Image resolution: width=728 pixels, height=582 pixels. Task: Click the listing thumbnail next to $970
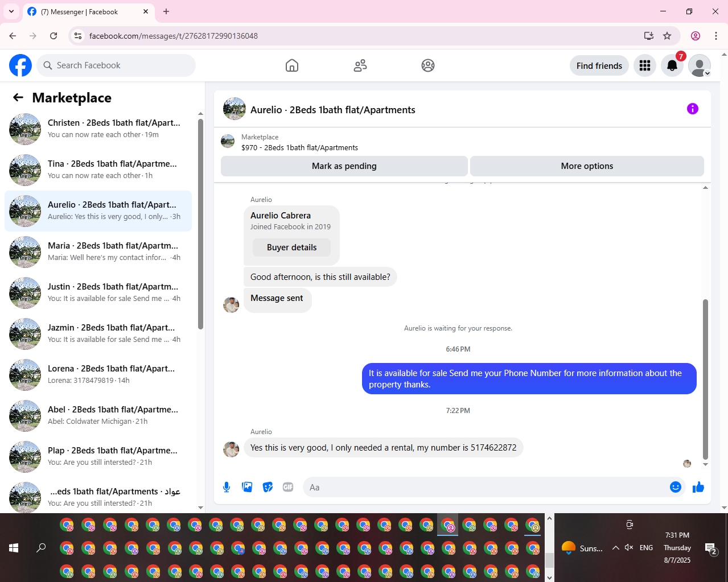(x=228, y=141)
